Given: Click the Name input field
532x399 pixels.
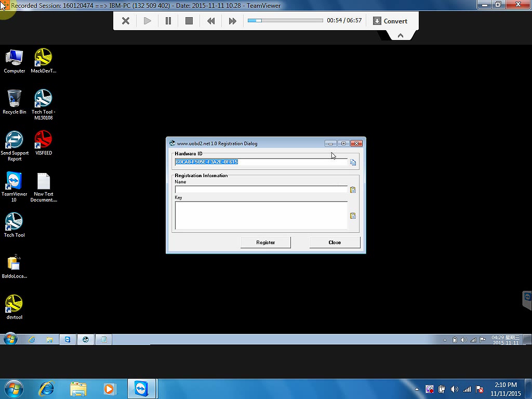Looking at the screenshot, I should [261, 190].
